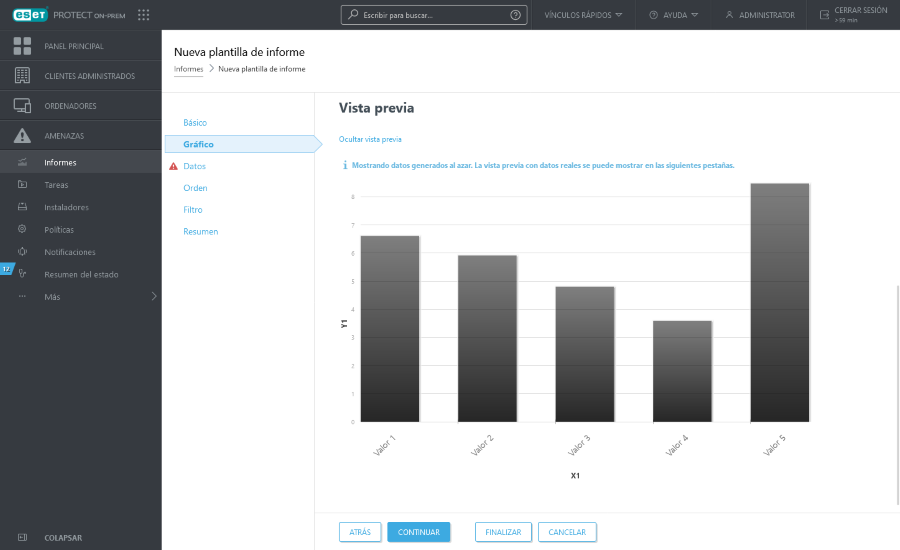This screenshot has width=900, height=550.
Task: Click the ESET Protect logo
Action: point(69,15)
